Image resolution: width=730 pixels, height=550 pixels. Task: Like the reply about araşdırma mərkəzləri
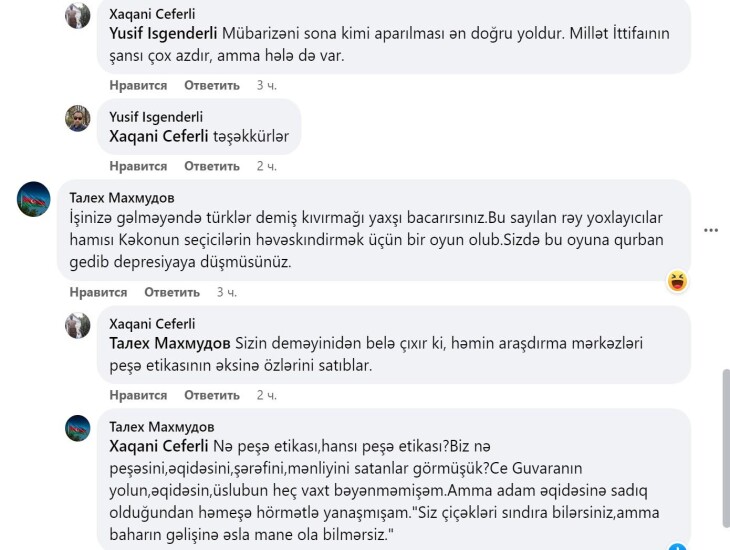click(x=138, y=395)
